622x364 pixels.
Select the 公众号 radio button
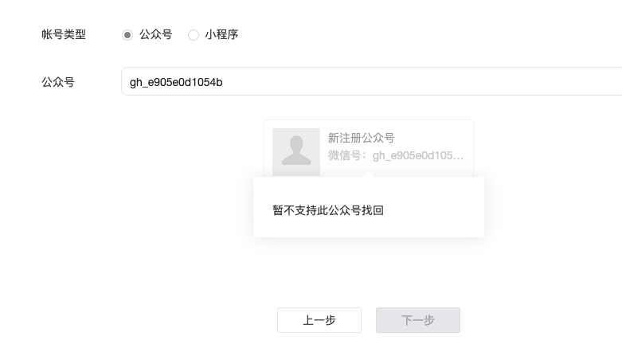point(127,35)
